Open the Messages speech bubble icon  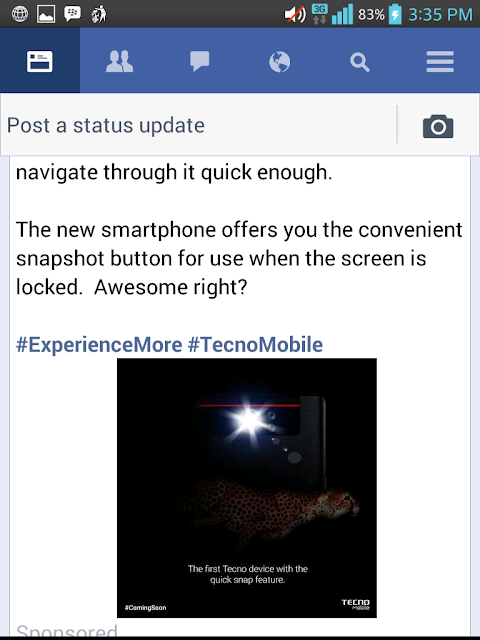[200, 62]
